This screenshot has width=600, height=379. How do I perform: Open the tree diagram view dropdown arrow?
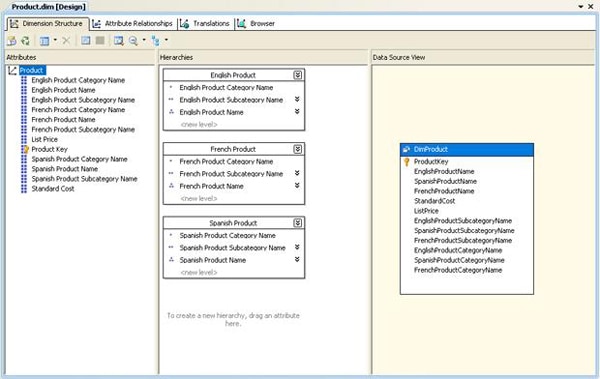166,40
